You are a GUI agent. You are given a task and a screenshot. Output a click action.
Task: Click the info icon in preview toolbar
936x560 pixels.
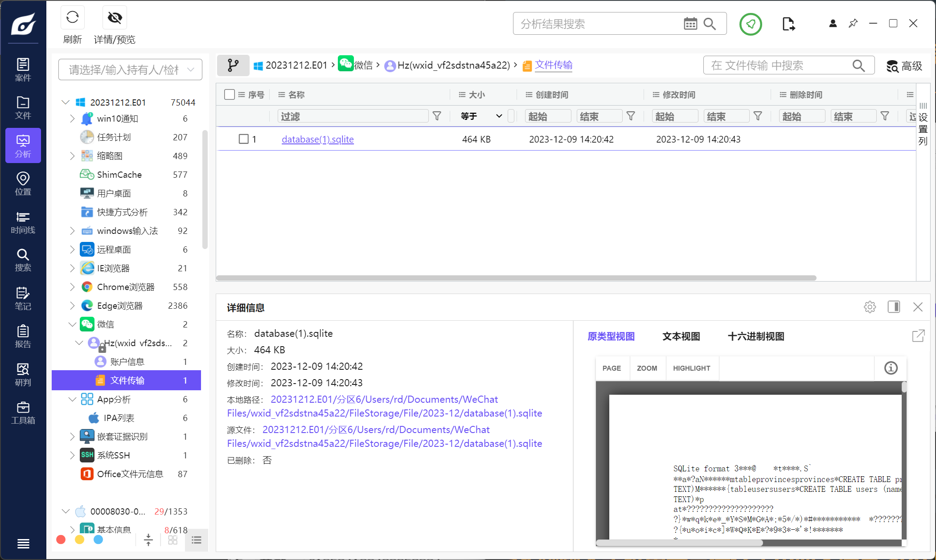[x=891, y=368]
